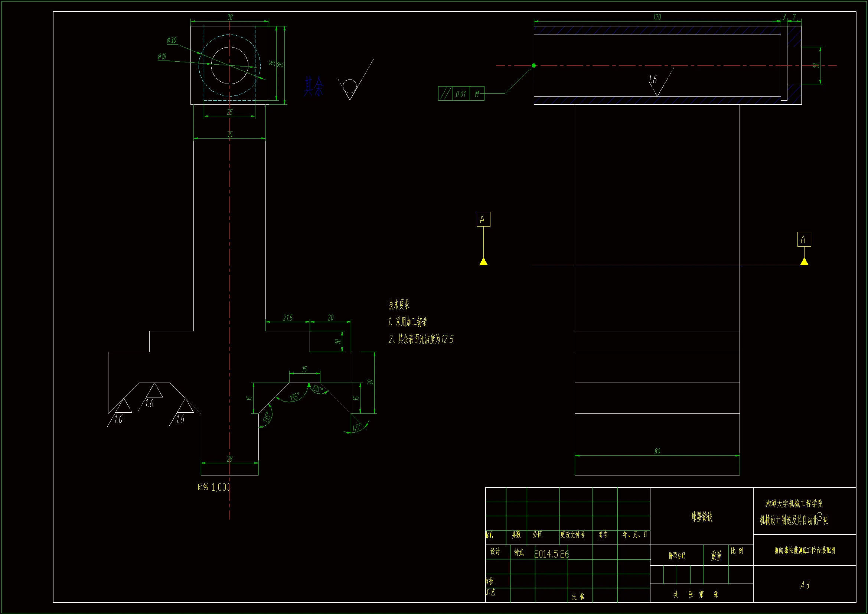
Task: Select the Ø18 diameter dimension label
Action: [162, 56]
